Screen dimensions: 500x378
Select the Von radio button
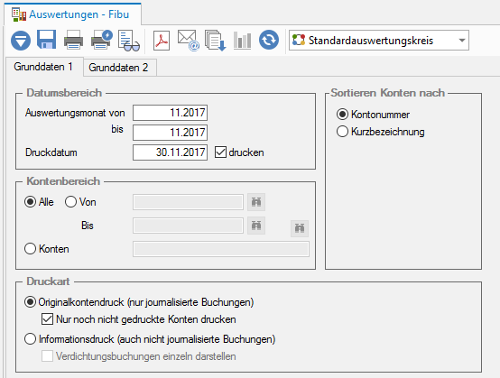pyautogui.click(x=71, y=202)
